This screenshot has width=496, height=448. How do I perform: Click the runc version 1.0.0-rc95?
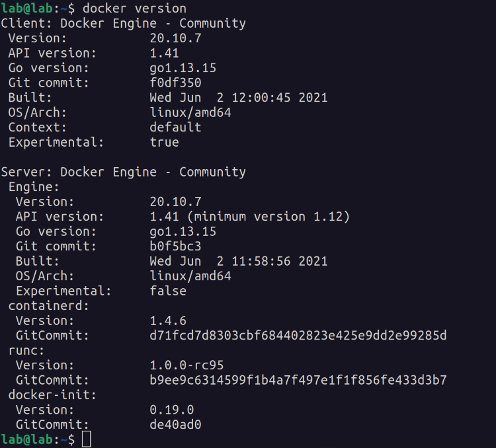point(186,365)
